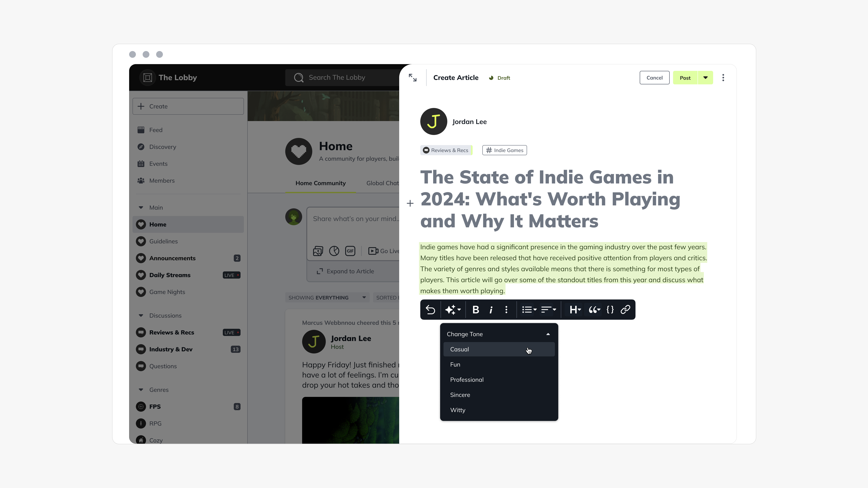Toggle bold formatting
Image resolution: width=868 pixels, height=488 pixels.
[x=475, y=310]
